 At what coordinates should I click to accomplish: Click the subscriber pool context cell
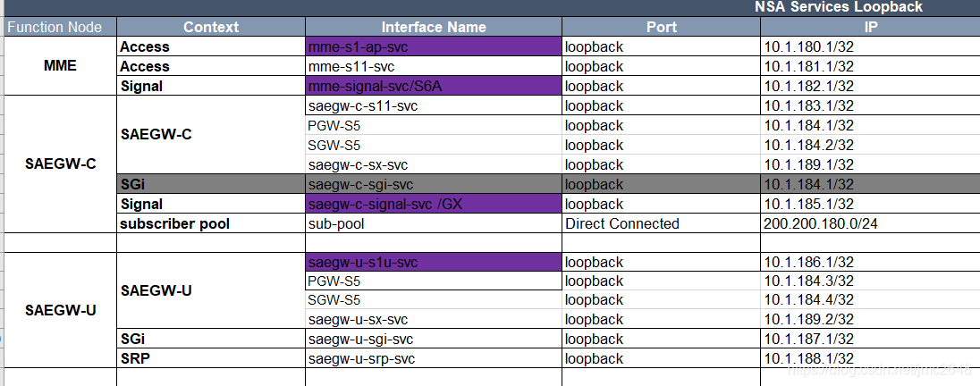pyautogui.click(x=211, y=223)
